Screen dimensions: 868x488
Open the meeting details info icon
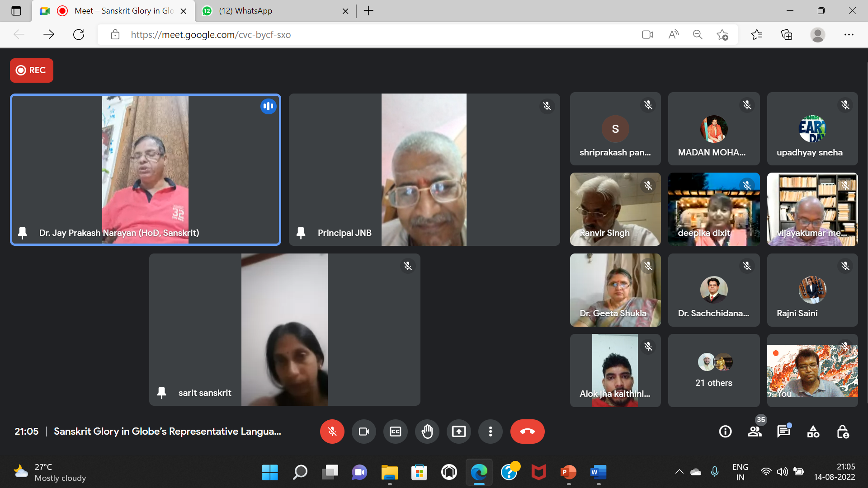[x=725, y=432]
